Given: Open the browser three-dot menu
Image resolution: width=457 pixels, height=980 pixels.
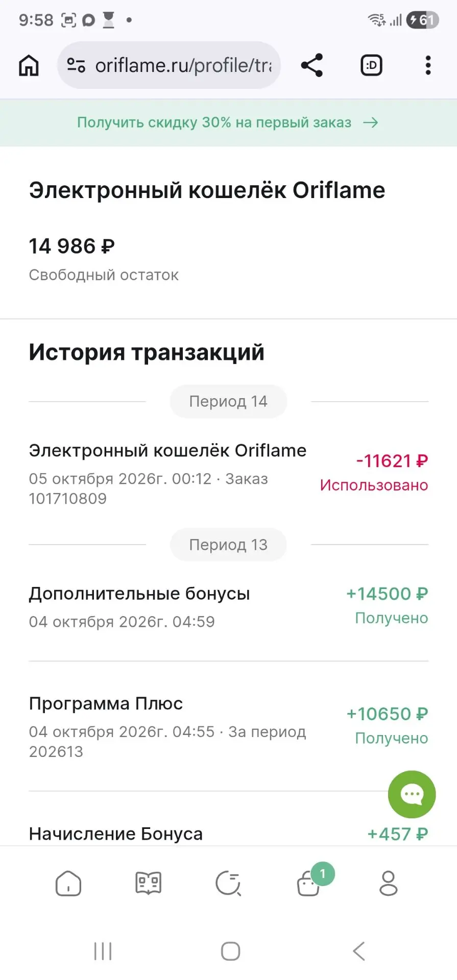Looking at the screenshot, I should (x=428, y=65).
